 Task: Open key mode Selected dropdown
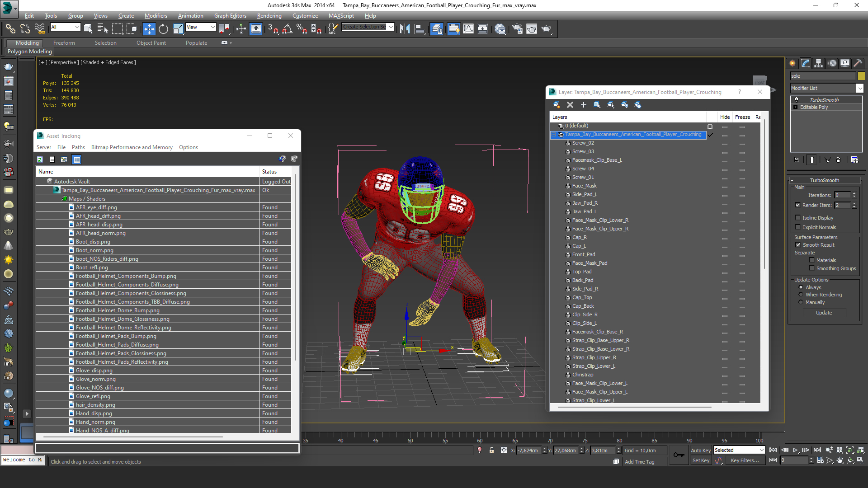(761, 450)
